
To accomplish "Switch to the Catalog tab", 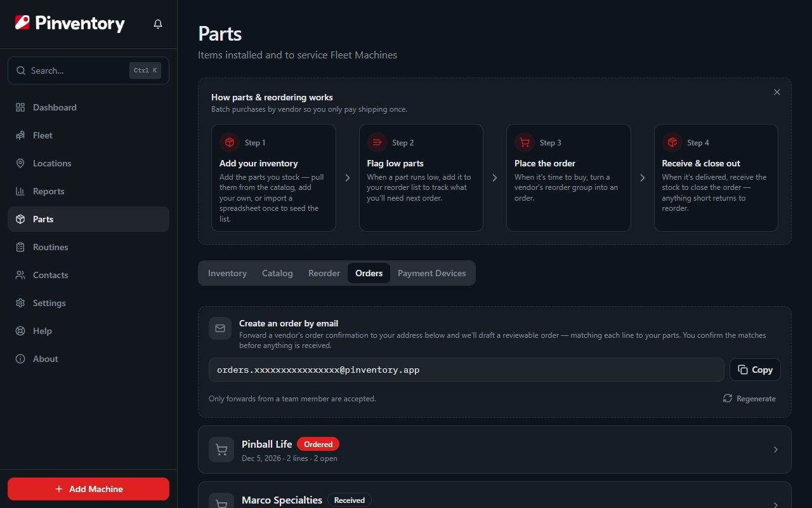I will click(277, 273).
